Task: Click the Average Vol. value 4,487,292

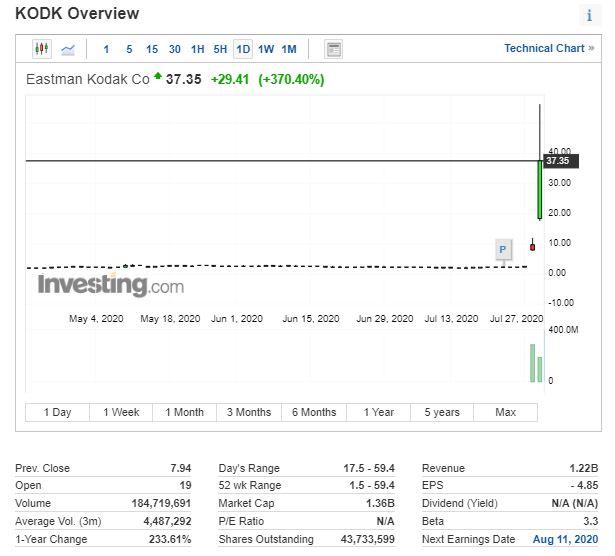Action: 167,521
